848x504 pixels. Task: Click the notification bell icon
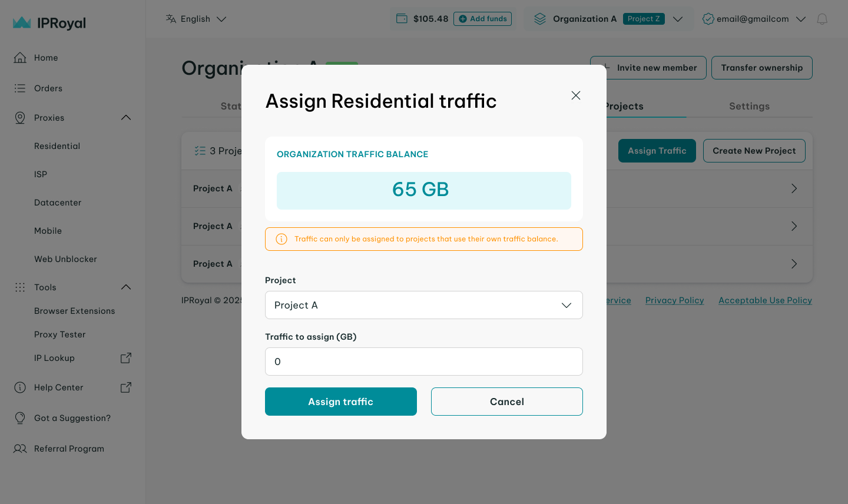coord(822,19)
